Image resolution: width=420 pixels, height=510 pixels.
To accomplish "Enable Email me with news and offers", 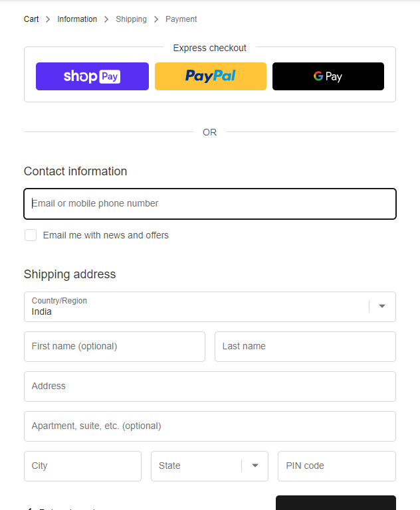I will click(31, 235).
